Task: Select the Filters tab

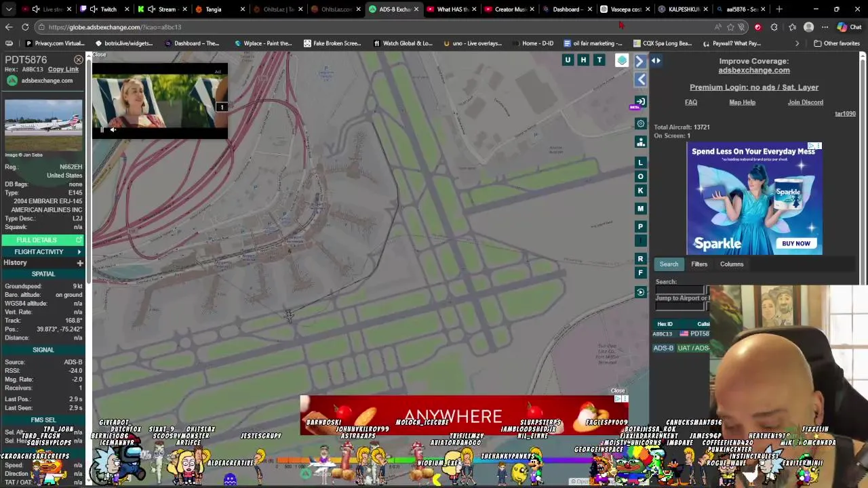Action: pos(699,264)
